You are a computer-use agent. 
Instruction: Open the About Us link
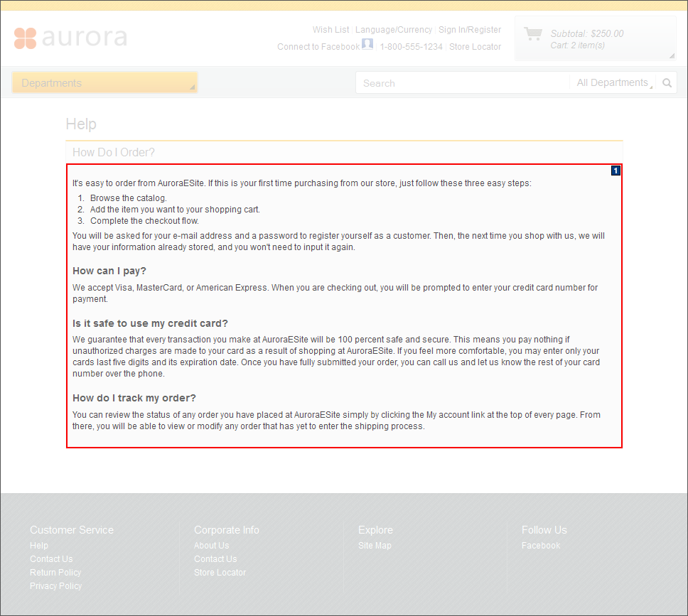pos(212,546)
